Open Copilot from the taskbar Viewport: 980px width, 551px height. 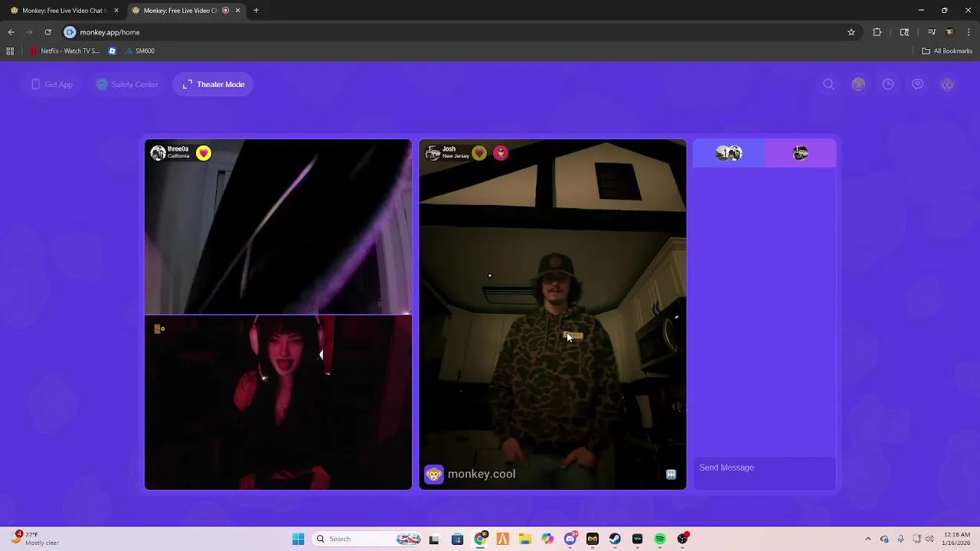pyautogui.click(x=547, y=539)
